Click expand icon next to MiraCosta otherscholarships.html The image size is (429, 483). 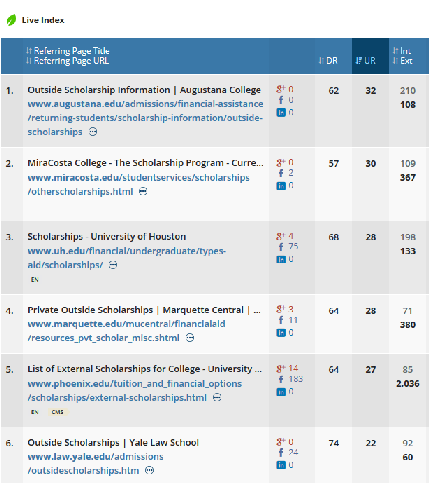tap(143, 192)
